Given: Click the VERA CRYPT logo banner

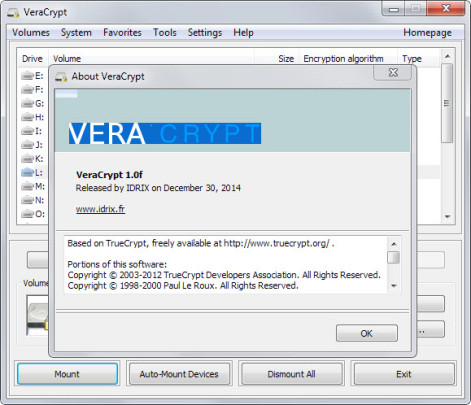Looking at the screenshot, I should pyautogui.click(x=165, y=133).
